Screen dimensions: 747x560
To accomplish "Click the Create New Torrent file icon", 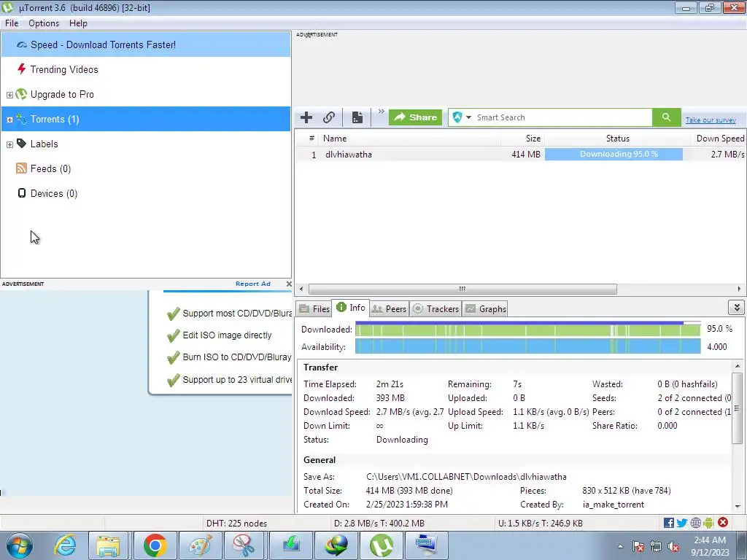I will pyautogui.click(x=357, y=117).
